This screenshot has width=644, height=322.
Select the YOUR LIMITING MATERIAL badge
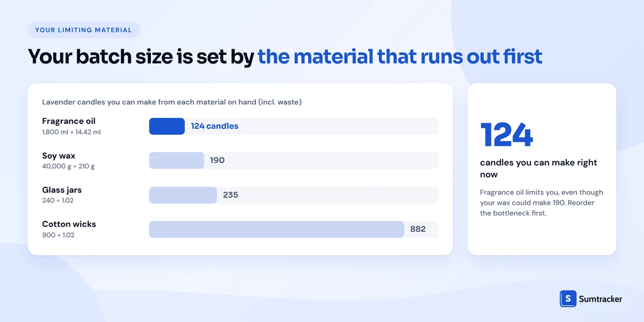coord(84,30)
